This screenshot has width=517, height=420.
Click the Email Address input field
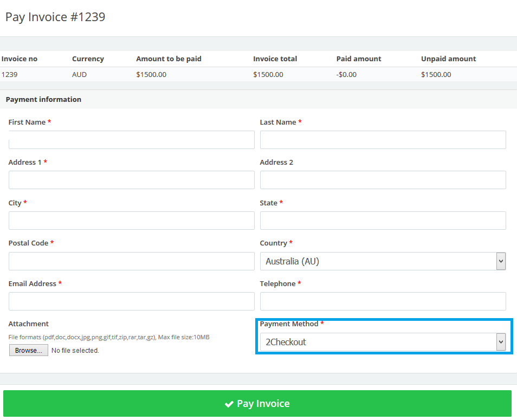click(x=131, y=301)
